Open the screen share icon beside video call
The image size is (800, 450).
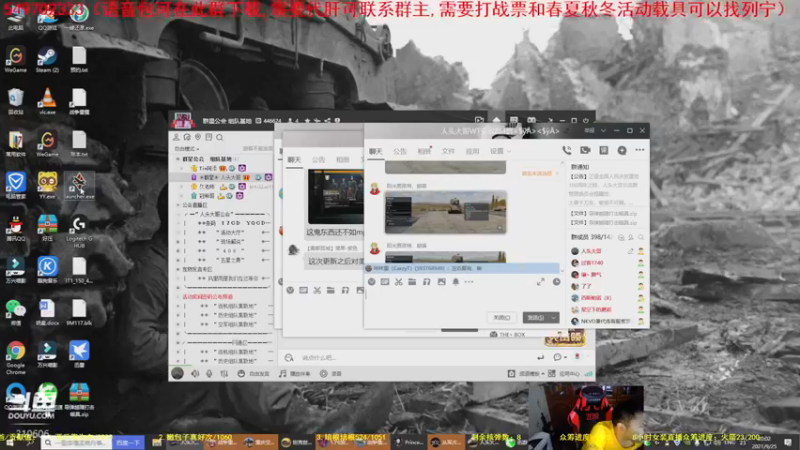[604, 151]
